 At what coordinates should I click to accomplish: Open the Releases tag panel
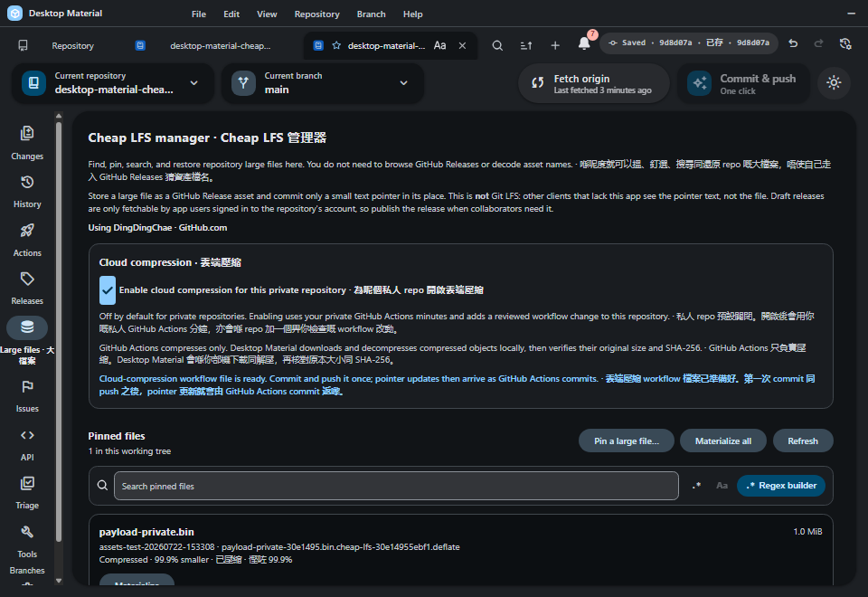click(27, 289)
